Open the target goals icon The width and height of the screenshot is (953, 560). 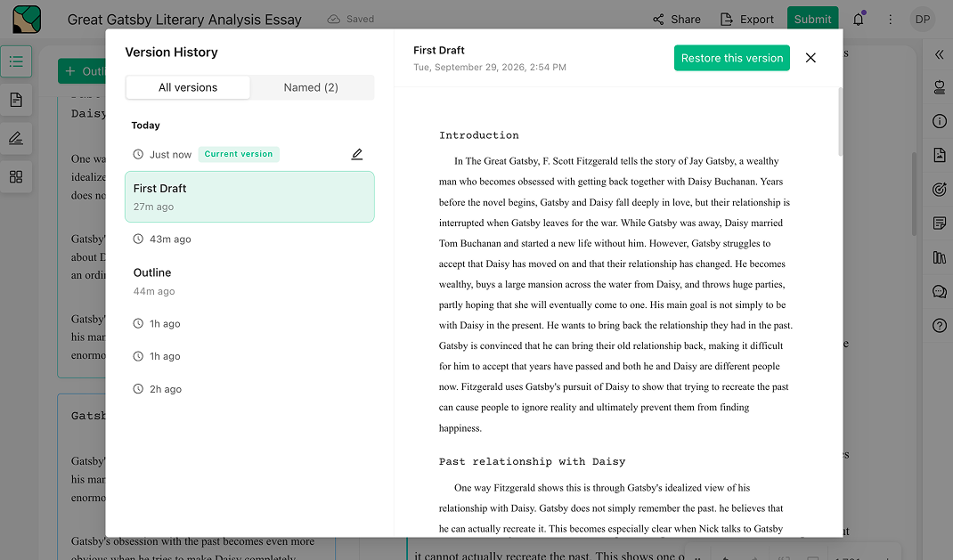pos(939,190)
